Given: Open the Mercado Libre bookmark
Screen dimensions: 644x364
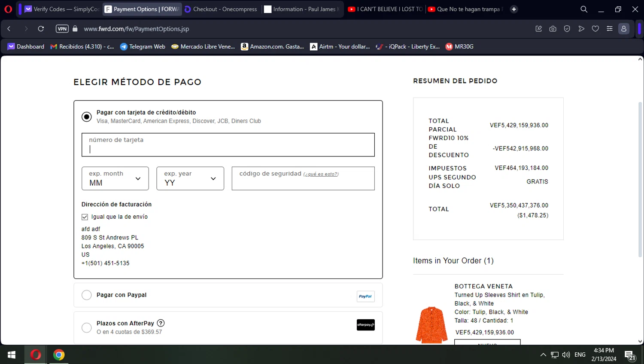Looking at the screenshot, I should [x=203, y=46].
